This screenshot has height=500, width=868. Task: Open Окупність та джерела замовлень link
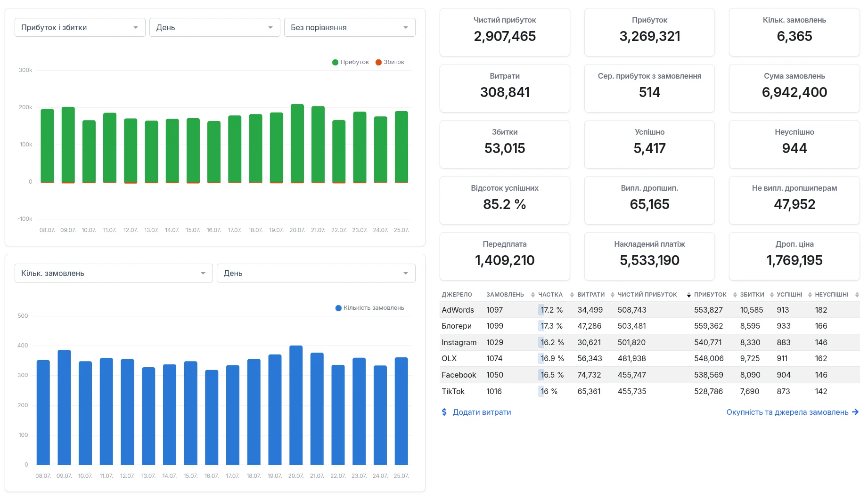pos(793,412)
